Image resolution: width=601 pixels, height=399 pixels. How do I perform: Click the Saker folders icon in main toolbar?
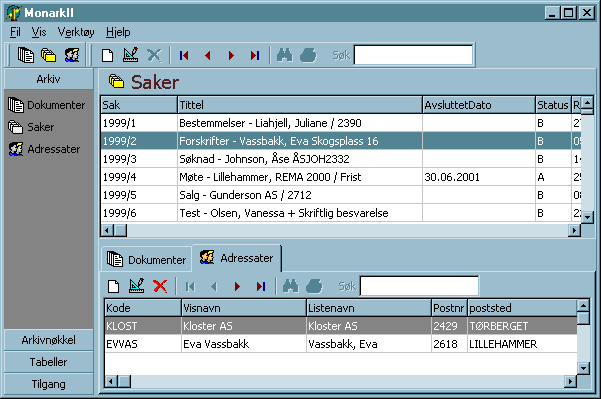click(x=49, y=55)
